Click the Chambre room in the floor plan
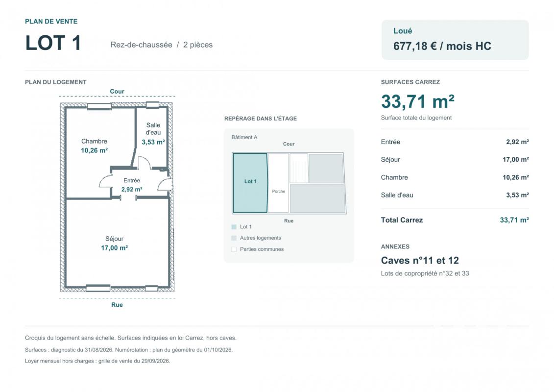Viewport: 554px width, 392px height. [x=94, y=146]
